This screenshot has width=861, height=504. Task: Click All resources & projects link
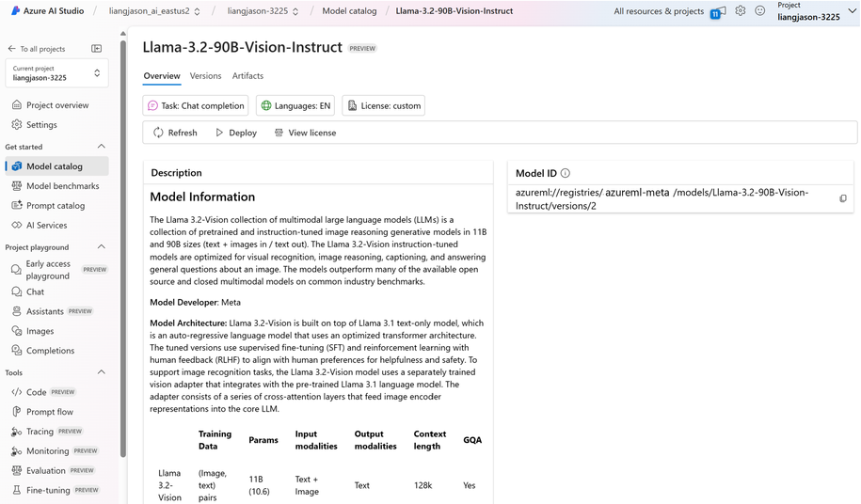tap(659, 11)
